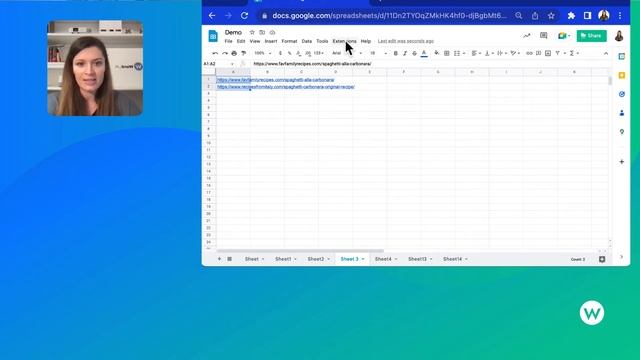Screen dimensions: 640x360
Task: Open the functions sigma menu
Action: tap(573, 53)
